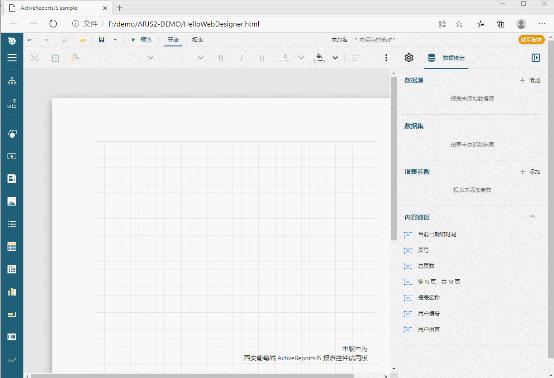Toggle bold text formatting
The width and height of the screenshot is (554, 378).
tap(221, 58)
